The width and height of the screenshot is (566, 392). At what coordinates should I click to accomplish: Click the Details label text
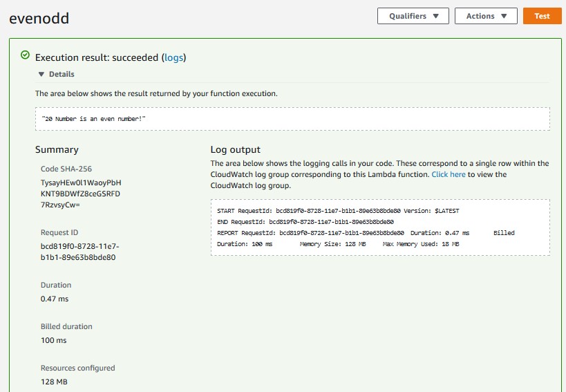[x=62, y=75]
